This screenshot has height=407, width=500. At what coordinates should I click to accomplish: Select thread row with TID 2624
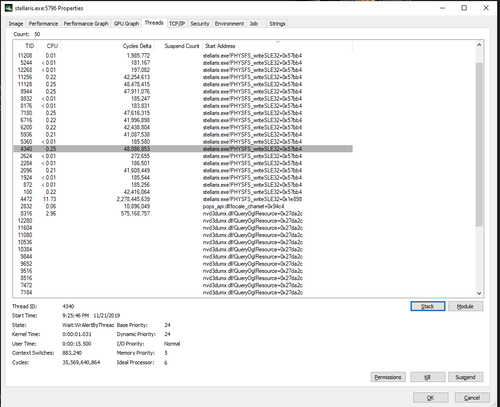coord(183,156)
